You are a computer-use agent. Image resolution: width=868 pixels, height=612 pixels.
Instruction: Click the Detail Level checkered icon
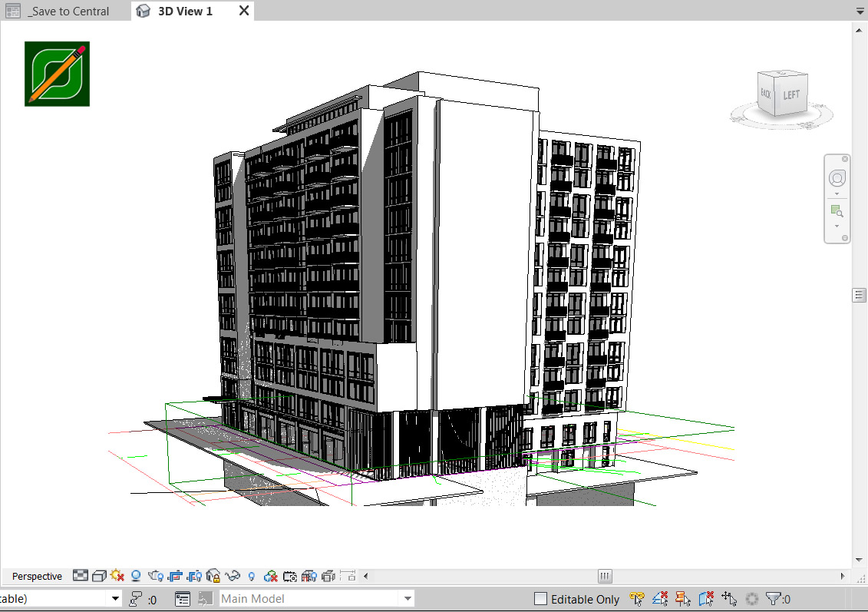[x=81, y=576]
